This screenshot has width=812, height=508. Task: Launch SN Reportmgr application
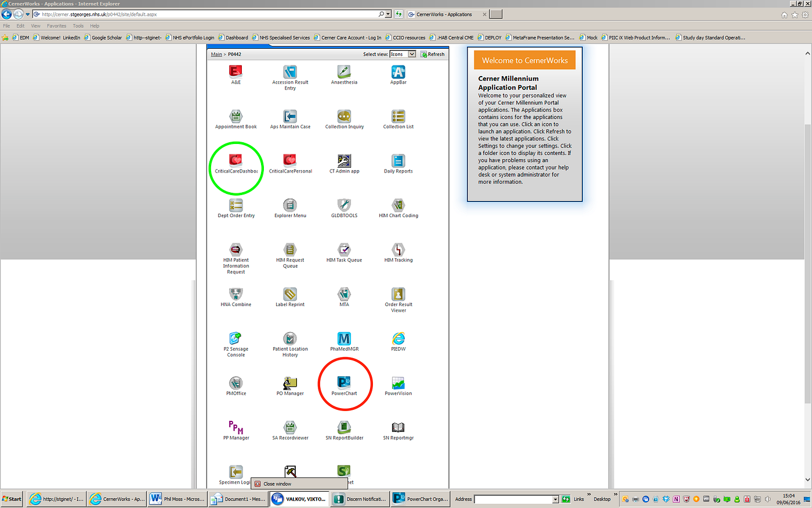point(398,428)
